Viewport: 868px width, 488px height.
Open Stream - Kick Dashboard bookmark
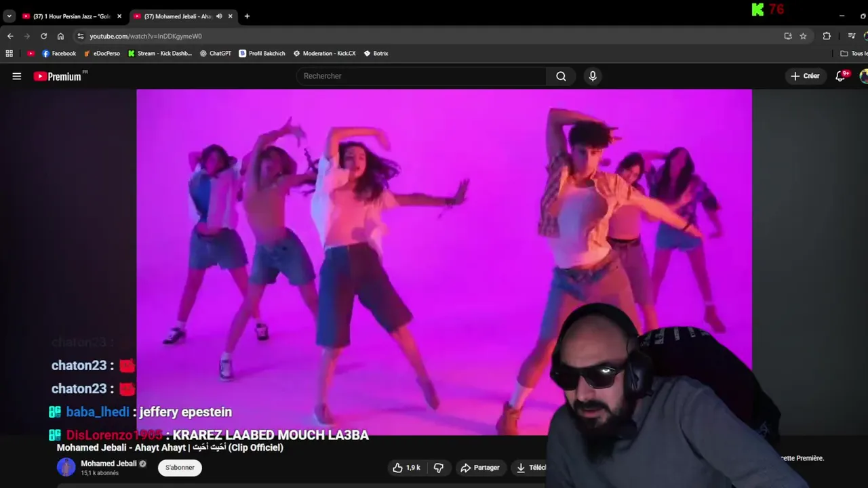pyautogui.click(x=160, y=54)
